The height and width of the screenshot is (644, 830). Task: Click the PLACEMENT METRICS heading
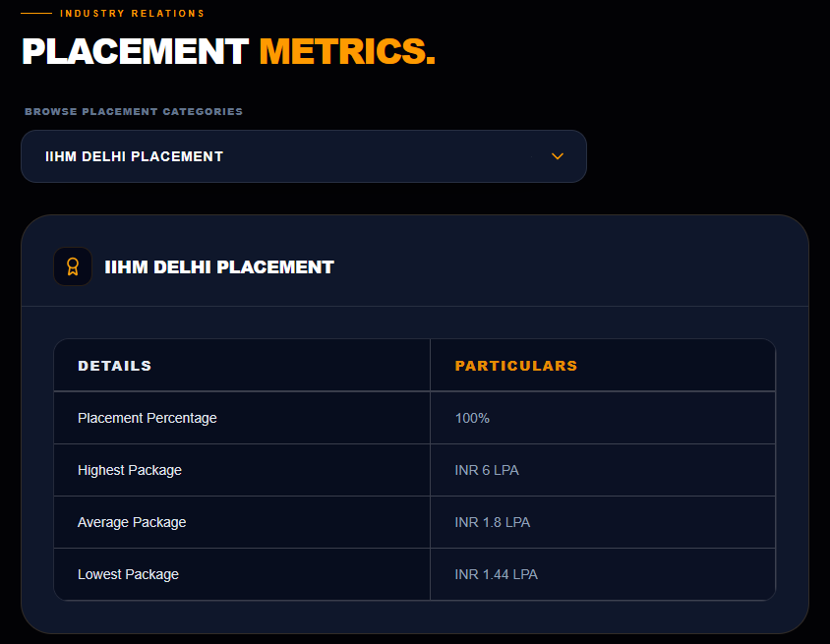228,51
